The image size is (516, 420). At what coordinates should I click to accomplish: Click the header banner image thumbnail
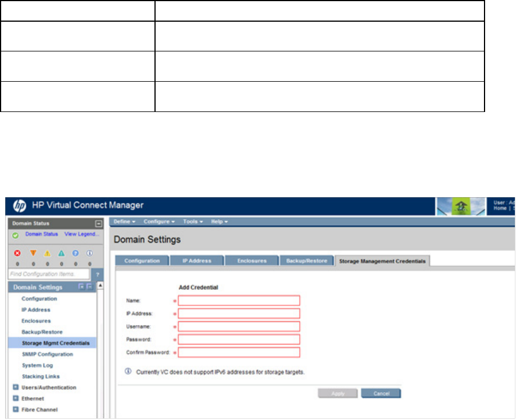pyautogui.click(x=461, y=206)
